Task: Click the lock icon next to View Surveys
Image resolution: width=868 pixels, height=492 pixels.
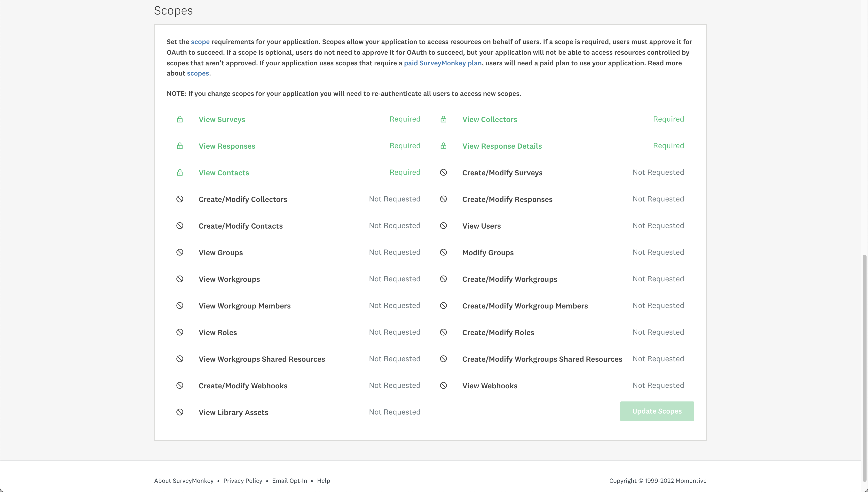Action: (x=180, y=119)
